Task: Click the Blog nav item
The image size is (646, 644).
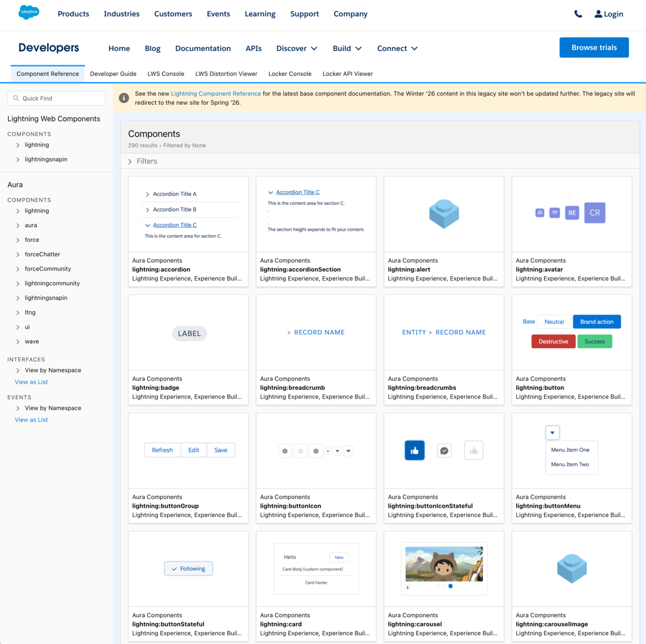Action: coord(153,48)
